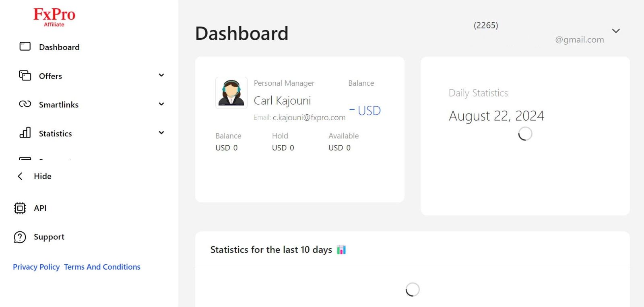Click the Support question mark icon
644x307 pixels.
(x=20, y=237)
